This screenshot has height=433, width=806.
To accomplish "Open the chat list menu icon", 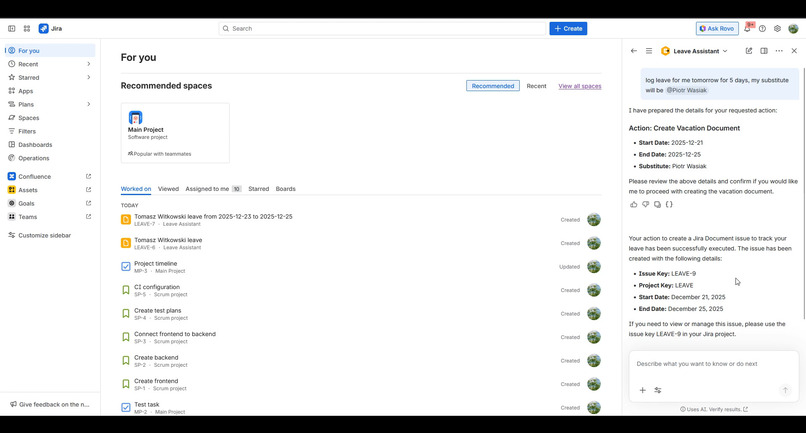I will point(649,51).
